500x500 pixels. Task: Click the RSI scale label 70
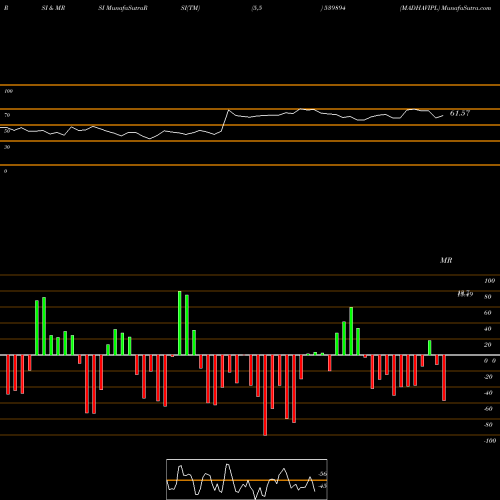tap(7, 115)
